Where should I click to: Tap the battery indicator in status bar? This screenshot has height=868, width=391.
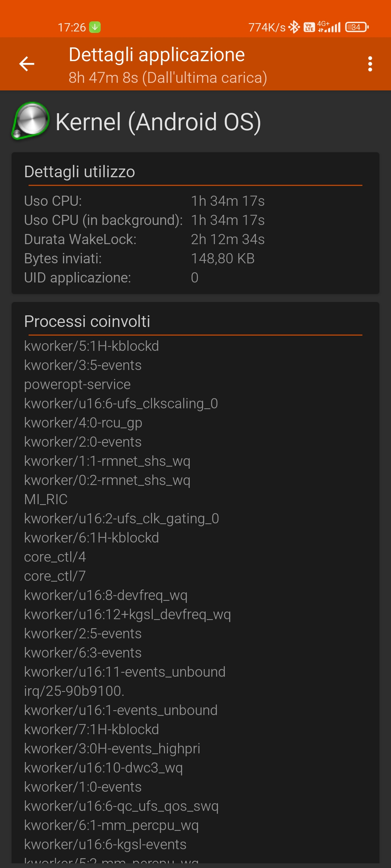[x=357, y=27]
